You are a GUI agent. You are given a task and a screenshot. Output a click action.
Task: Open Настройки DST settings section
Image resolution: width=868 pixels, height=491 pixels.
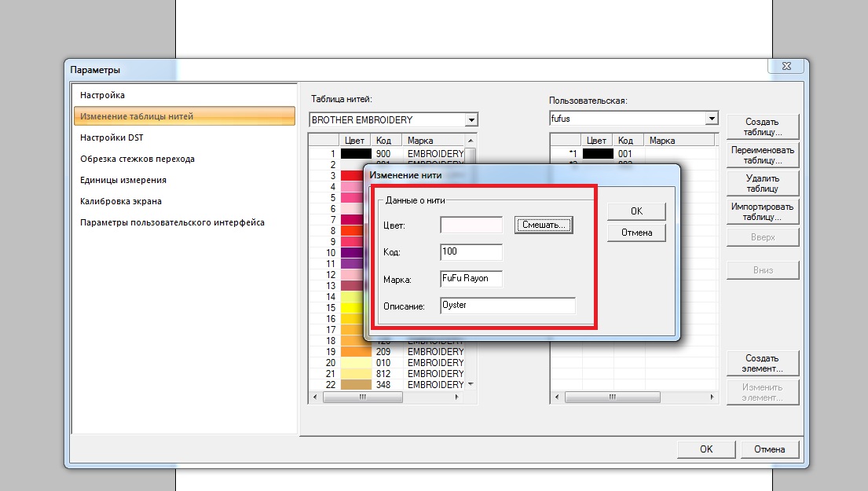(112, 137)
